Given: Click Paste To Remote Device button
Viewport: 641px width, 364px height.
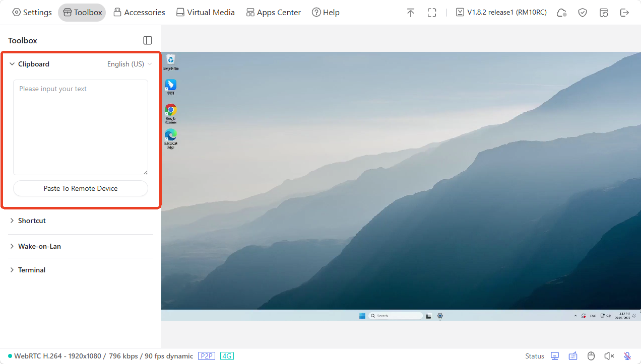Looking at the screenshot, I should click(81, 188).
